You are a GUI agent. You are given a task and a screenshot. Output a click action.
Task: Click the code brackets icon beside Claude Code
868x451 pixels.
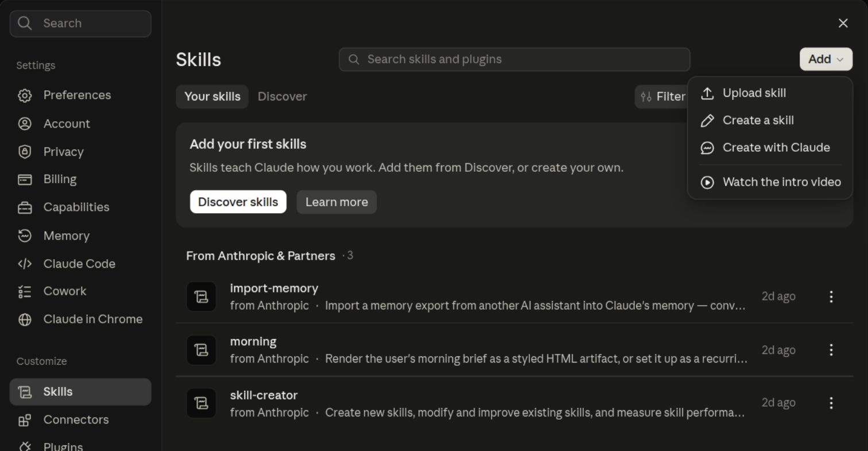click(25, 264)
